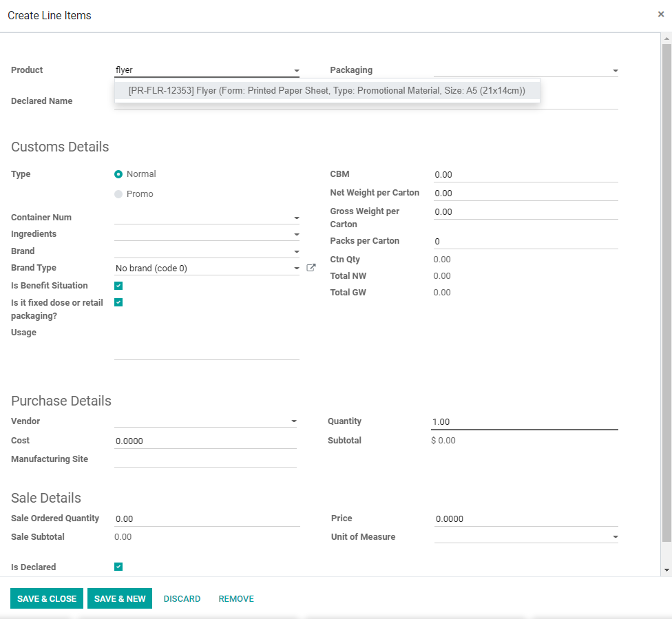The image size is (672, 619).
Task: Click the CBM input field
Action: pos(526,174)
